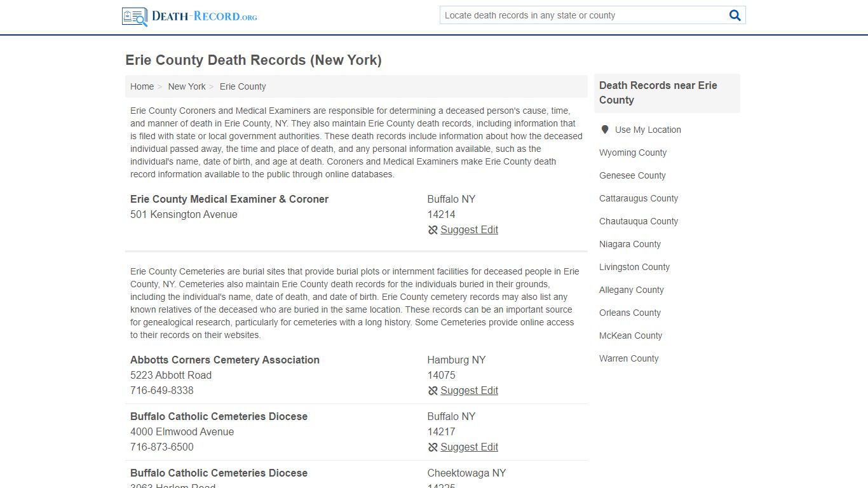The width and height of the screenshot is (868, 488).
Task: Open Wyoming County death records
Action: pos(633,152)
